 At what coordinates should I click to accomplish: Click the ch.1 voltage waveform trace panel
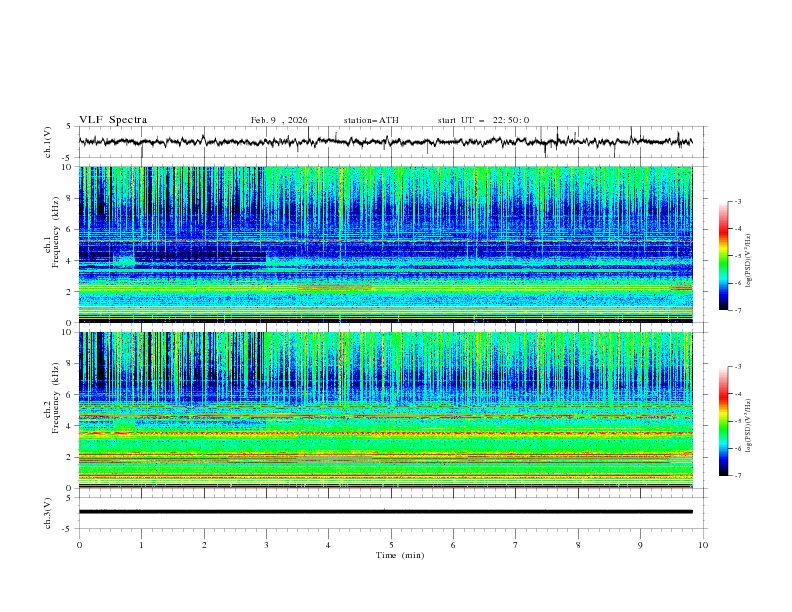pos(393,142)
